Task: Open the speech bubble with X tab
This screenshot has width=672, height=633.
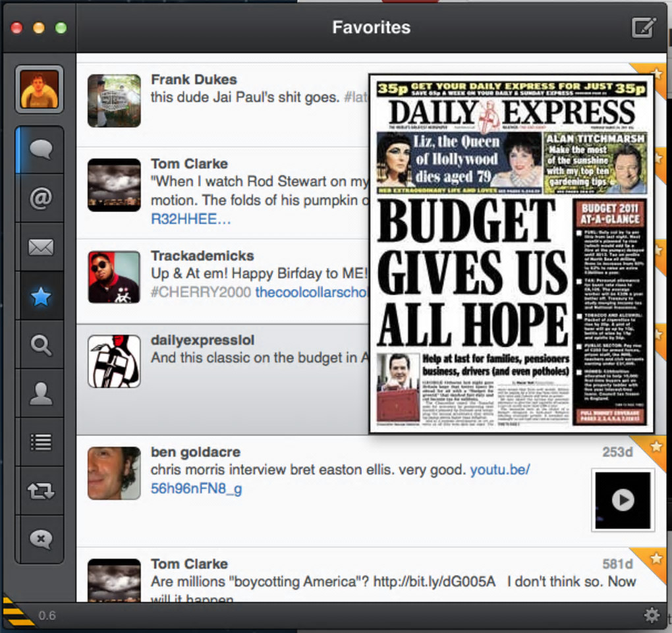Action: [x=41, y=539]
